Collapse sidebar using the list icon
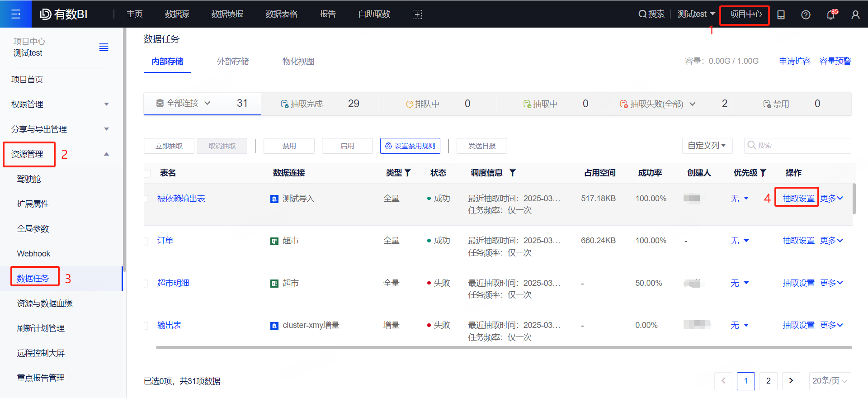 [104, 47]
